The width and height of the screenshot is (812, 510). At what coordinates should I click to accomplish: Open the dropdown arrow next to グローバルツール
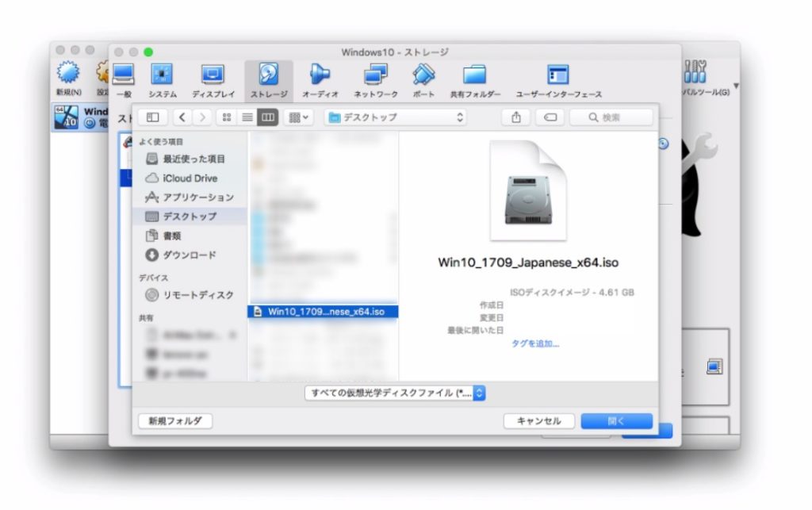736,86
